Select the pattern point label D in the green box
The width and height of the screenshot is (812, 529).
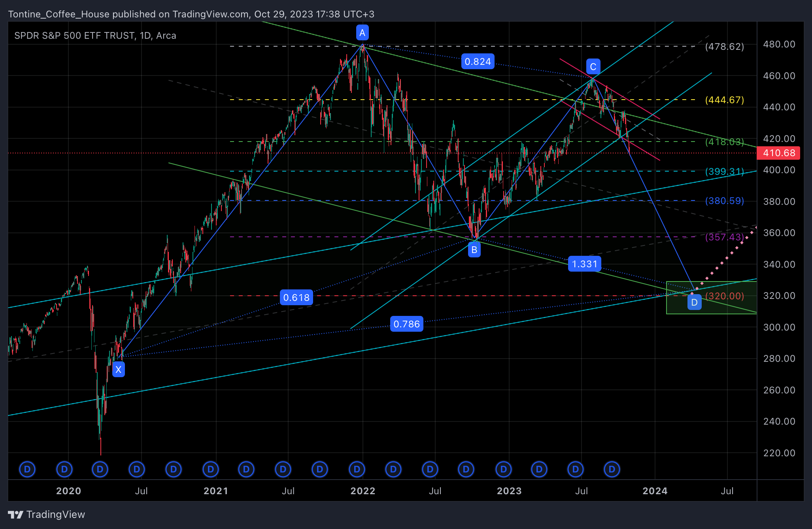pyautogui.click(x=694, y=302)
